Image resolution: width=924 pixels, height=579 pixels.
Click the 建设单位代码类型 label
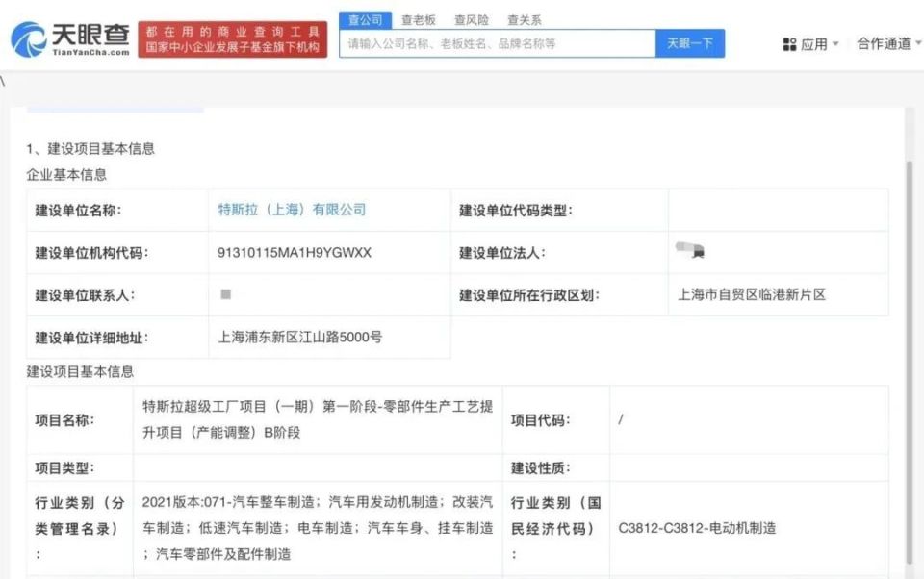click(x=516, y=211)
